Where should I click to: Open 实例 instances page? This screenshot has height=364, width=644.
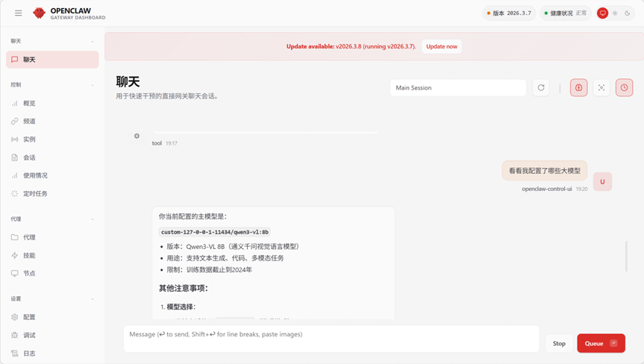52,139
